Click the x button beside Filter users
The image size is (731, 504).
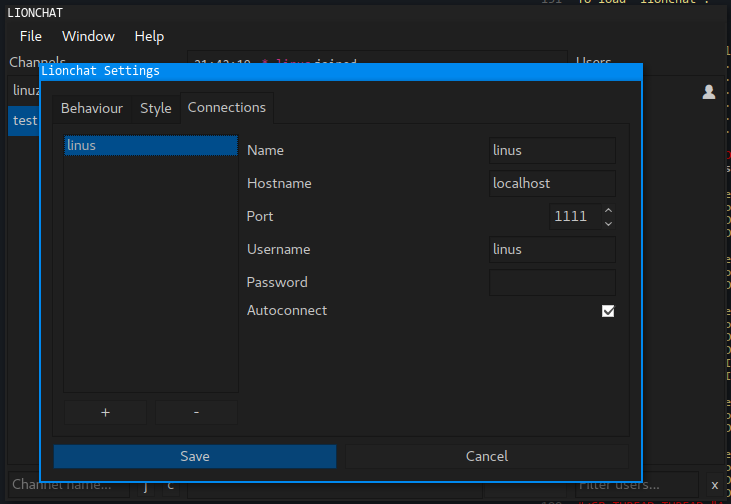click(715, 485)
